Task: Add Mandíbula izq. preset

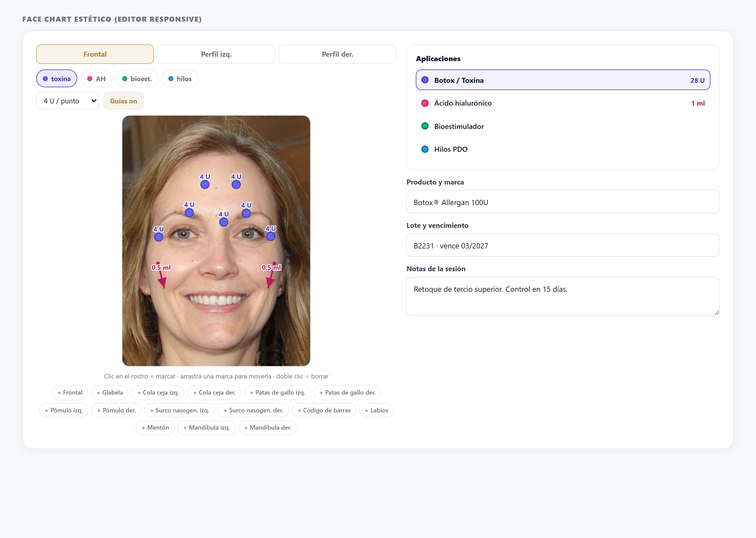Action: 207,428
